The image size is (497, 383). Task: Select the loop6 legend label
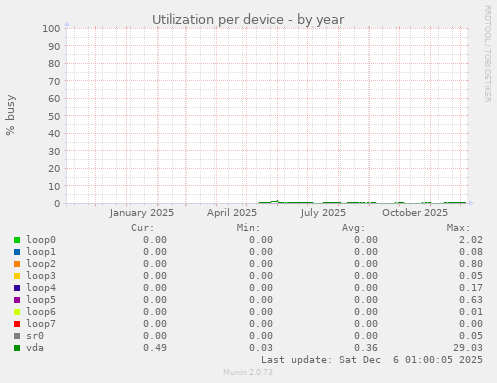(x=41, y=312)
